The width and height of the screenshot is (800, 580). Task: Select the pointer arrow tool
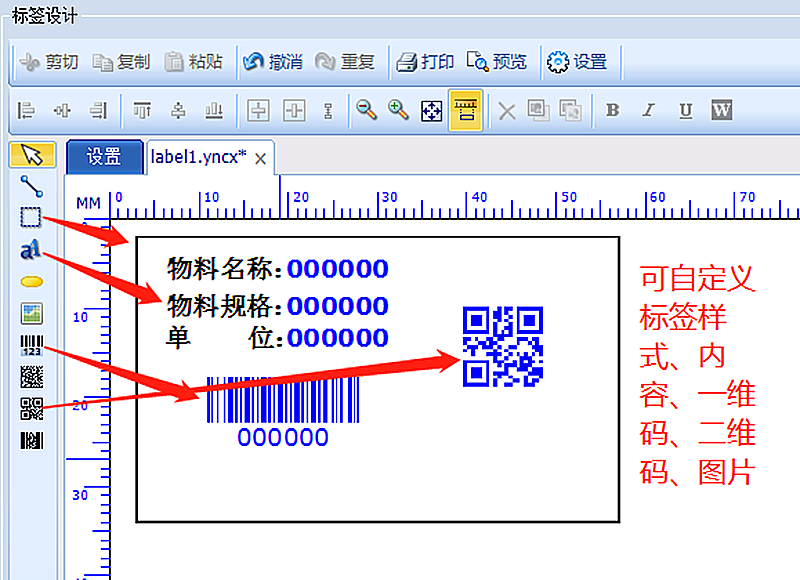tap(32, 155)
